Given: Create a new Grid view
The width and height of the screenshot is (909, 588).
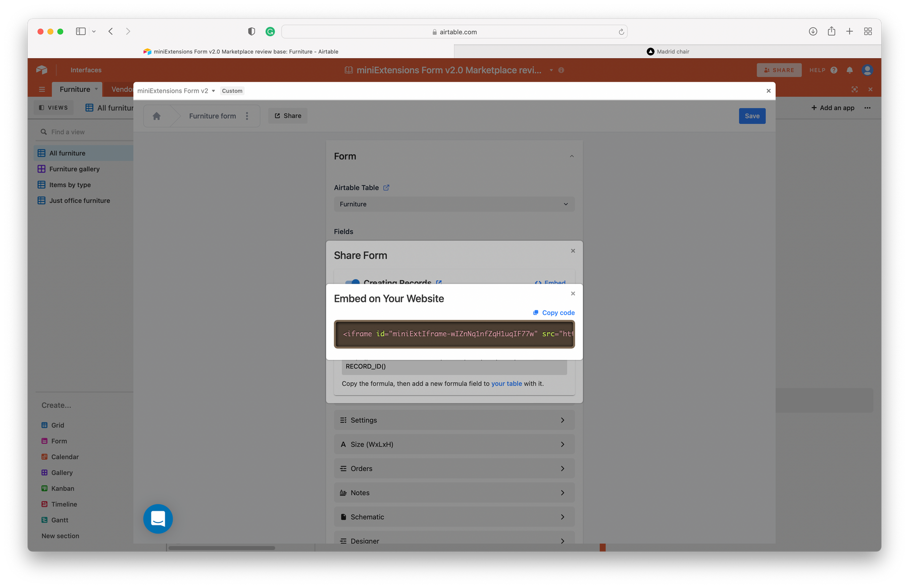Looking at the screenshot, I should pyautogui.click(x=53, y=425).
